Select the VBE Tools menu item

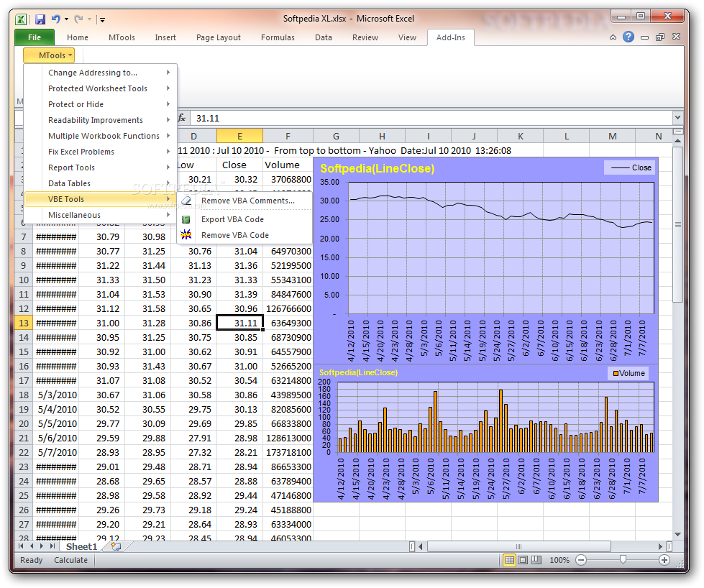pyautogui.click(x=100, y=199)
